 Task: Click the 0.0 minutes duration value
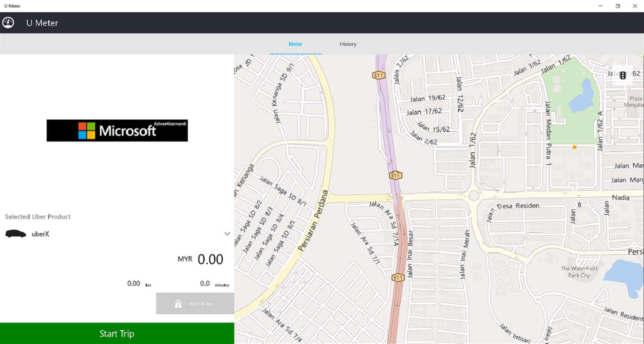click(x=215, y=284)
